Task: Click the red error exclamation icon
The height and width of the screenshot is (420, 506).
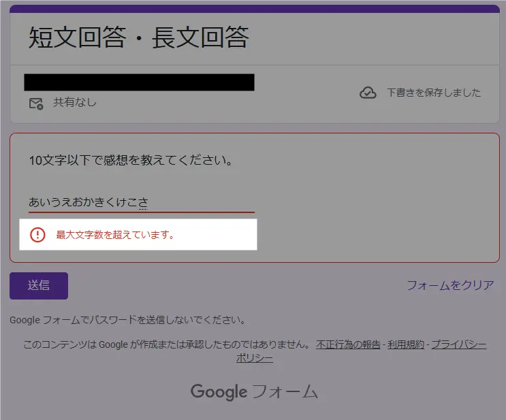Action: [x=37, y=235]
